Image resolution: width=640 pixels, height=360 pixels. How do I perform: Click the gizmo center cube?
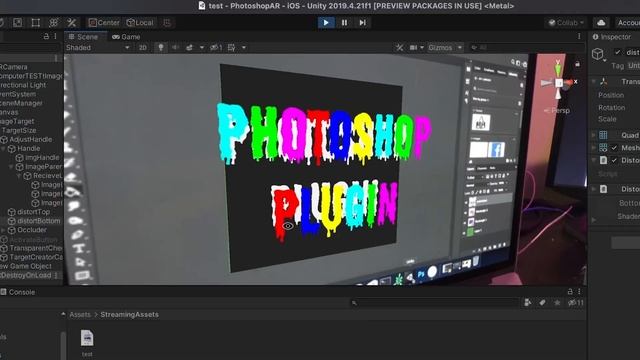click(x=559, y=83)
